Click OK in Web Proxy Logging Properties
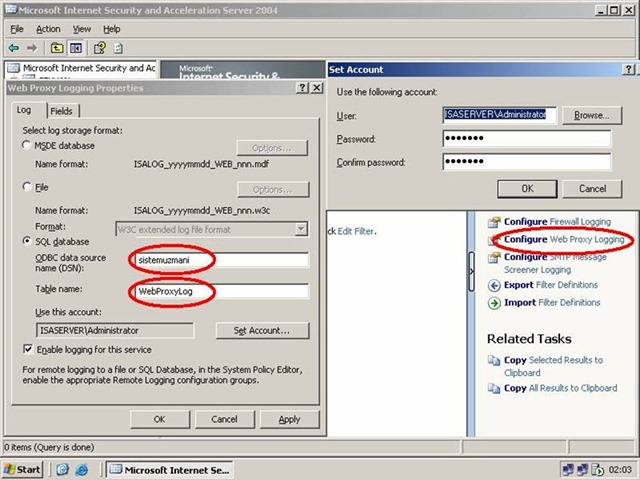Viewport: 640px width, 480px height. (160, 419)
